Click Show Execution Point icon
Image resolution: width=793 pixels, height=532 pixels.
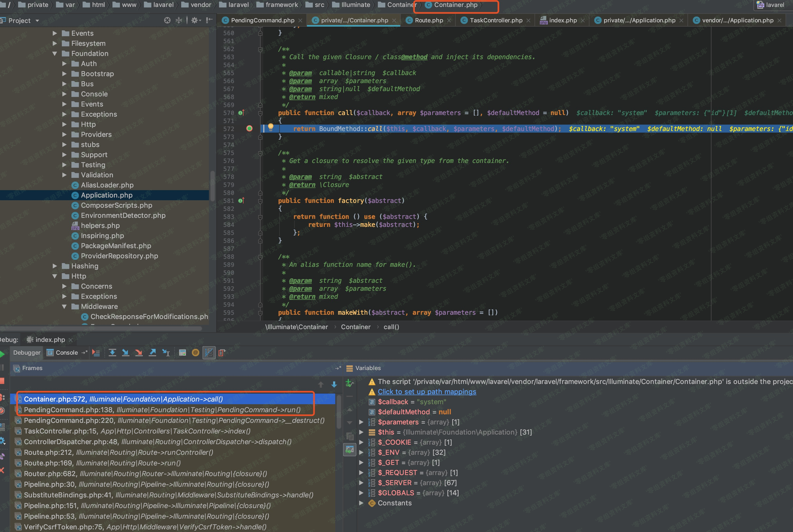(96, 353)
